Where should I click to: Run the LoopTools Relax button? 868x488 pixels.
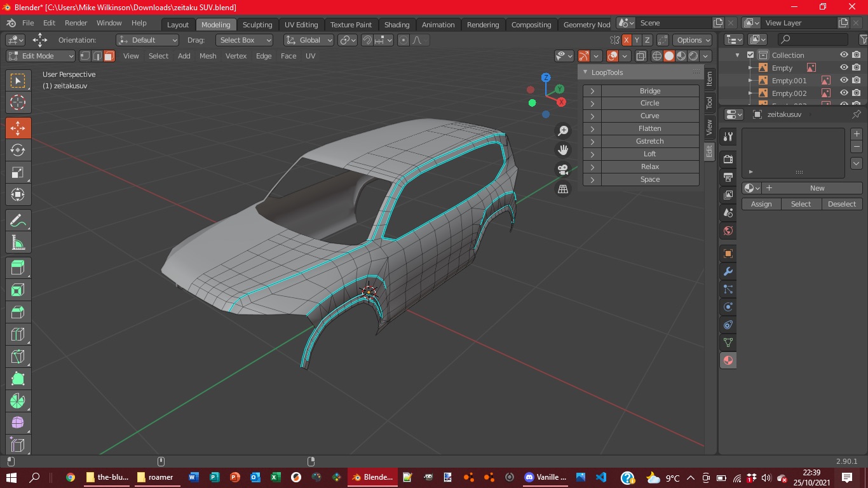tap(649, 166)
